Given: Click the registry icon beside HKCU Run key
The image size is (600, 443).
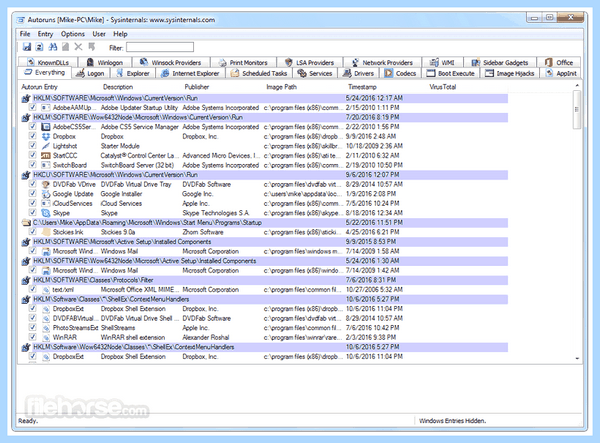Looking at the screenshot, I should pyautogui.click(x=26, y=175).
